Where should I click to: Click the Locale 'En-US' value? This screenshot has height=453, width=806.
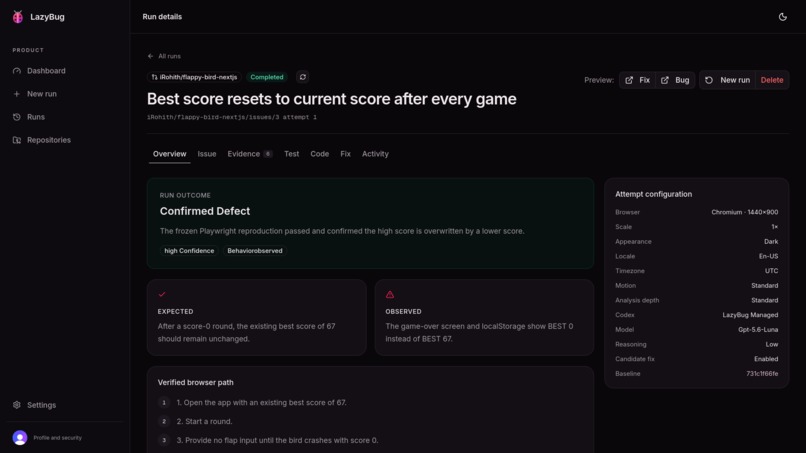(x=768, y=256)
